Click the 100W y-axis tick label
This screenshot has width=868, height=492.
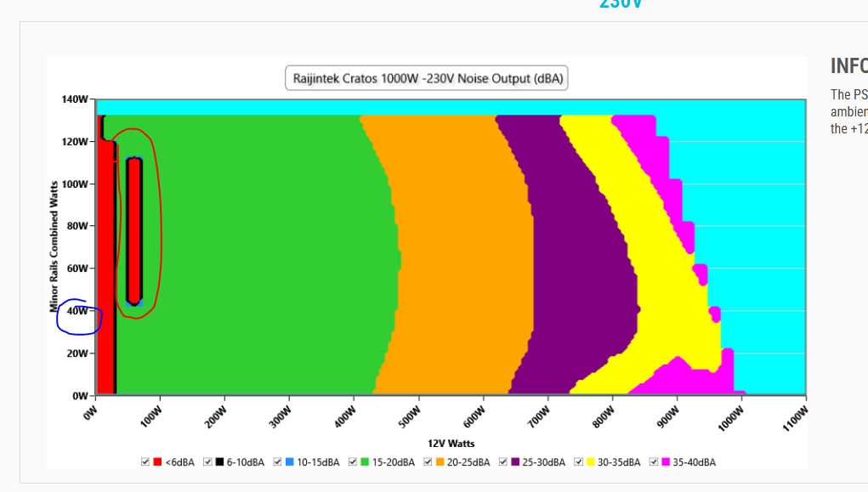click(75, 184)
